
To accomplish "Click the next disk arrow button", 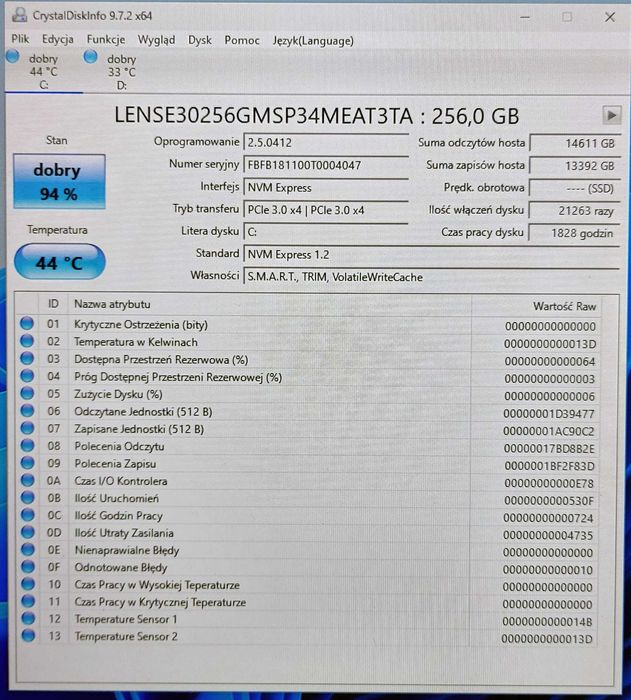I will coord(611,115).
